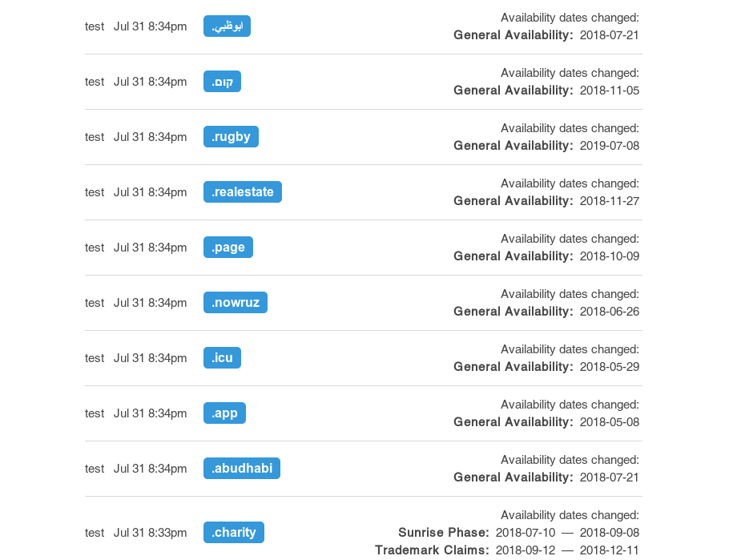Select the Jul 31 8:33pm timestamp
Image resolution: width=729 pixels, height=560 pixels.
point(150,533)
